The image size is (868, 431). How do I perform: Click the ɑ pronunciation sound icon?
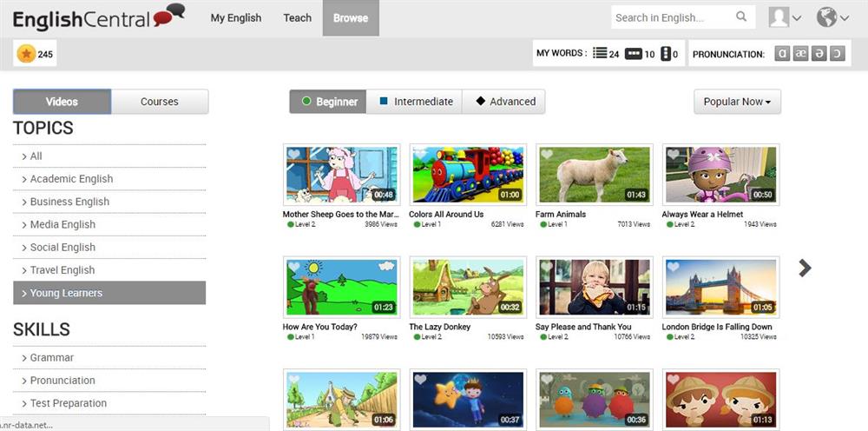click(x=782, y=54)
